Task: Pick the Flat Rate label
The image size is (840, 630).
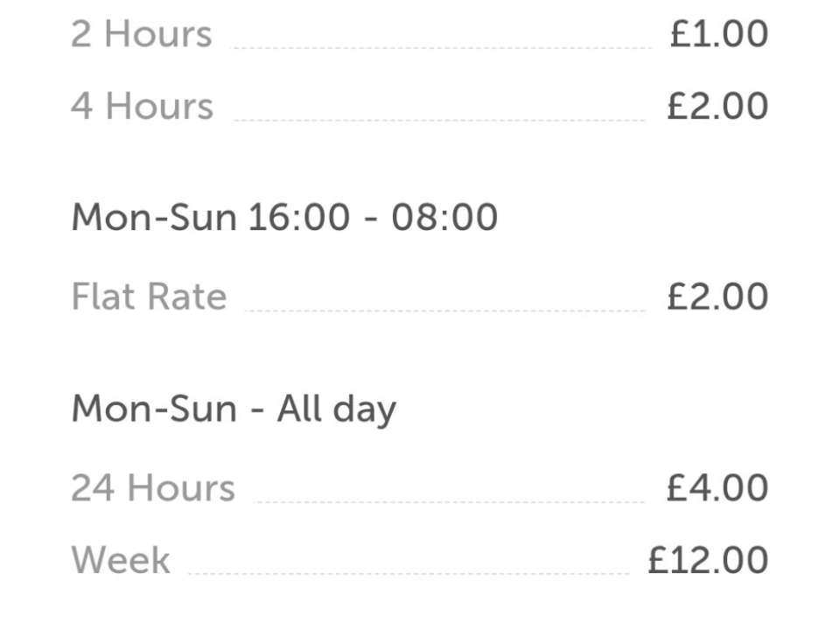Action: coord(150,297)
